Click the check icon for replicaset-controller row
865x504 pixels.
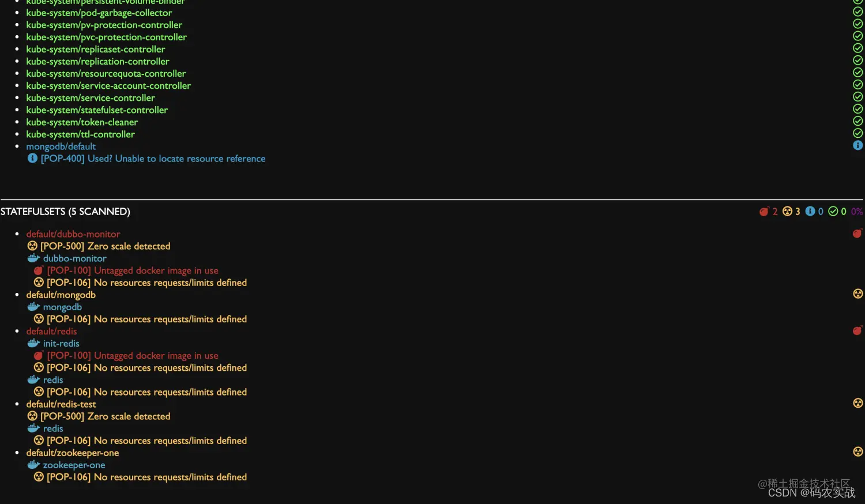coord(858,48)
